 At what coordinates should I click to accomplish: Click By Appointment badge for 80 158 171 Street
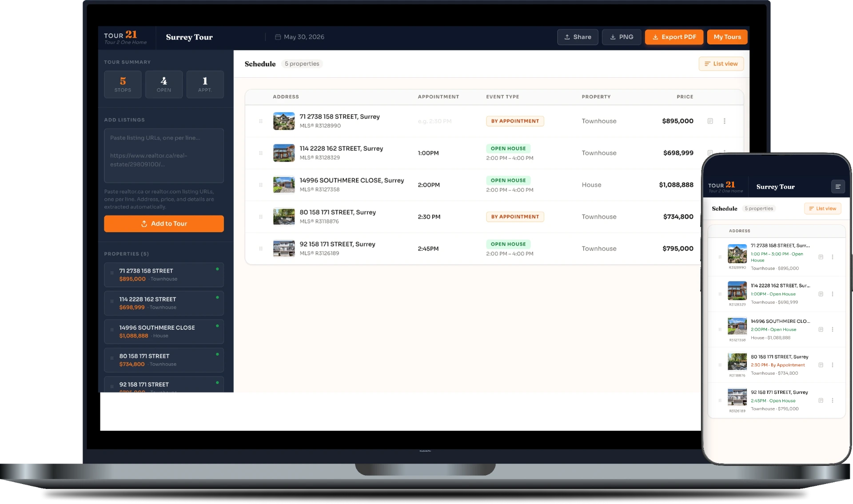click(x=515, y=217)
